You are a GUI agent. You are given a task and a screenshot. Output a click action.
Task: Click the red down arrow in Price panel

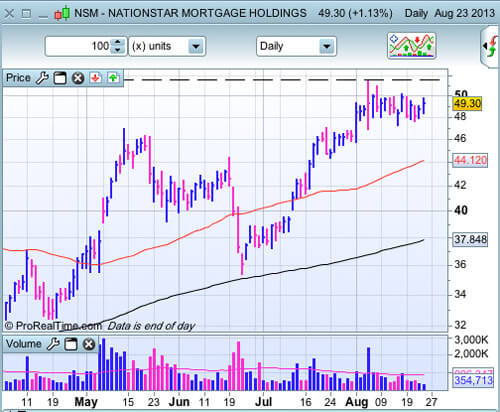point(96,78)
